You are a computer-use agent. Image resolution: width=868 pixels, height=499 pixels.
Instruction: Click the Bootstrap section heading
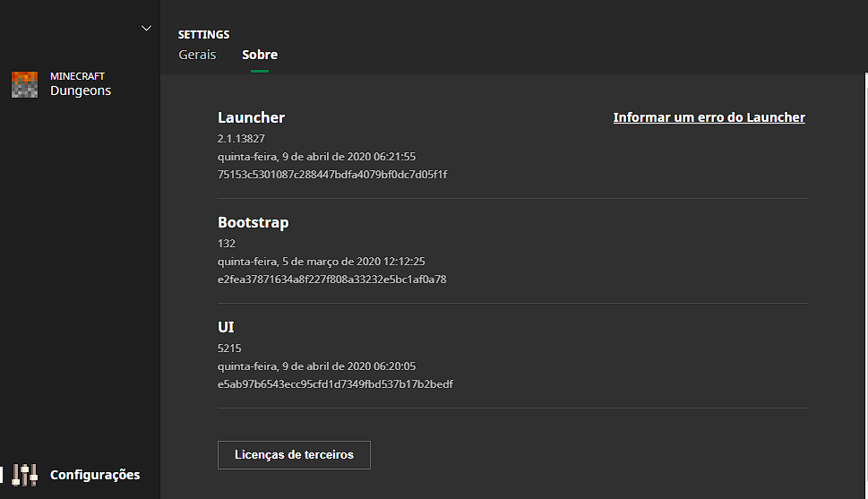pyautogui.click(x=253, y=222)
